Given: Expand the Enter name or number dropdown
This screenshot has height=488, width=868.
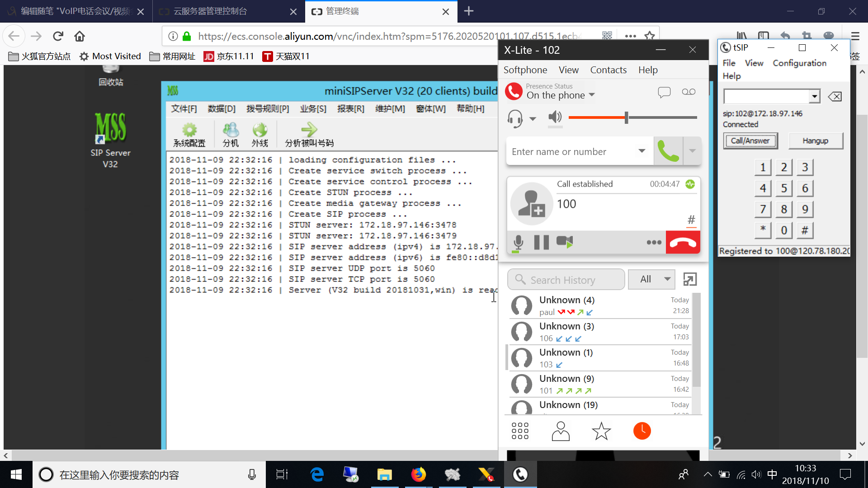Looking at the screenshot, I should (x=642, y=151).
